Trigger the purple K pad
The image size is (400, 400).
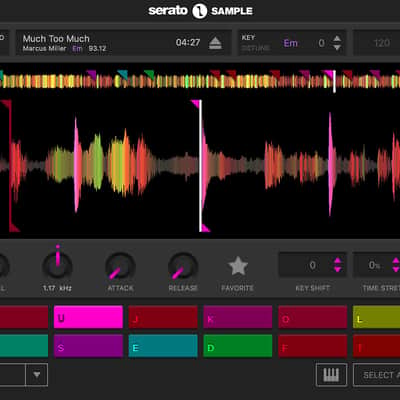point(238,317)
